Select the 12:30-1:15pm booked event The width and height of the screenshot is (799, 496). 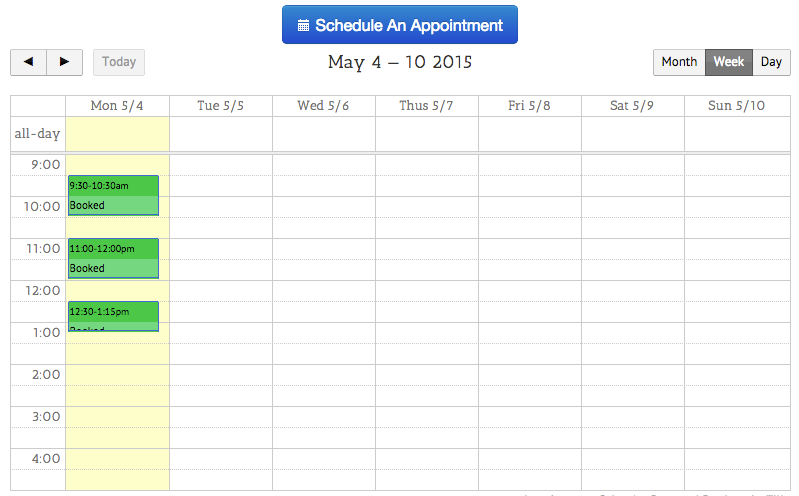(x=113, y=316)
